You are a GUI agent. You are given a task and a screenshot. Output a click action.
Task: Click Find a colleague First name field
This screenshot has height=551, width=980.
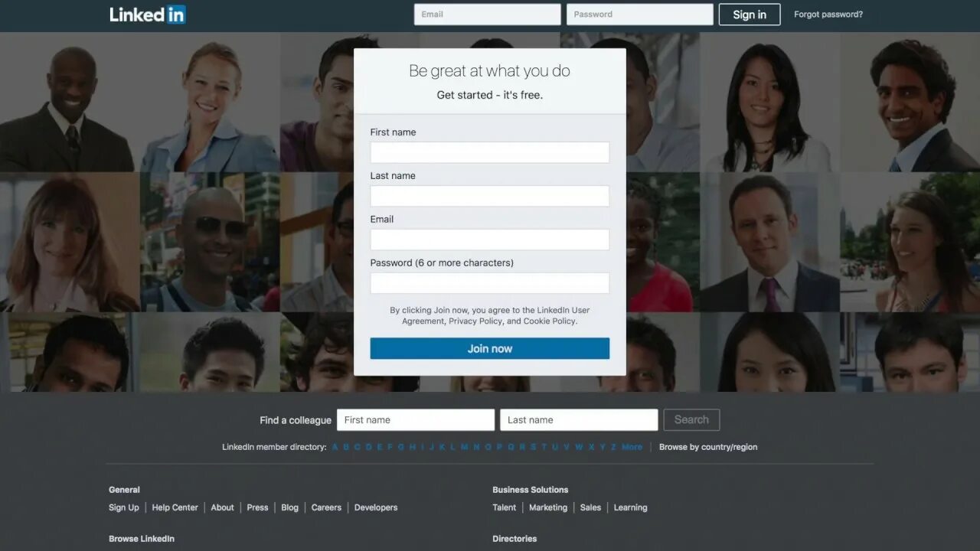416,420
